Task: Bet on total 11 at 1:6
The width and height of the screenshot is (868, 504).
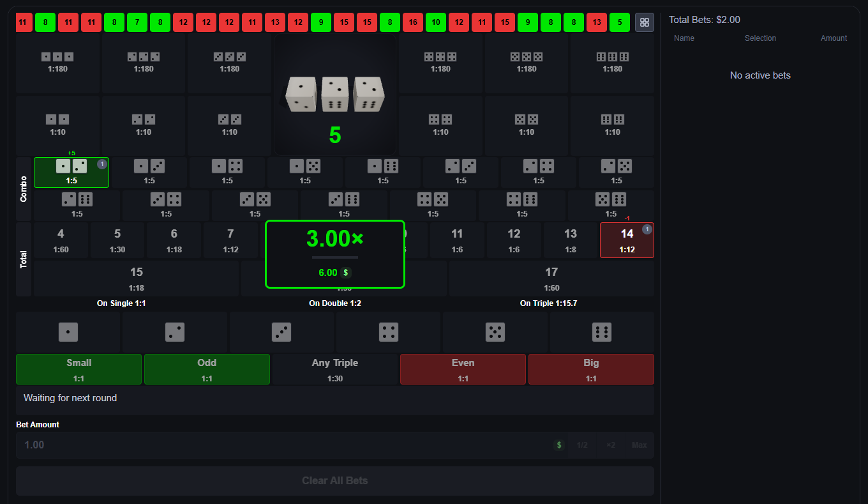Action: pos(457,240)
